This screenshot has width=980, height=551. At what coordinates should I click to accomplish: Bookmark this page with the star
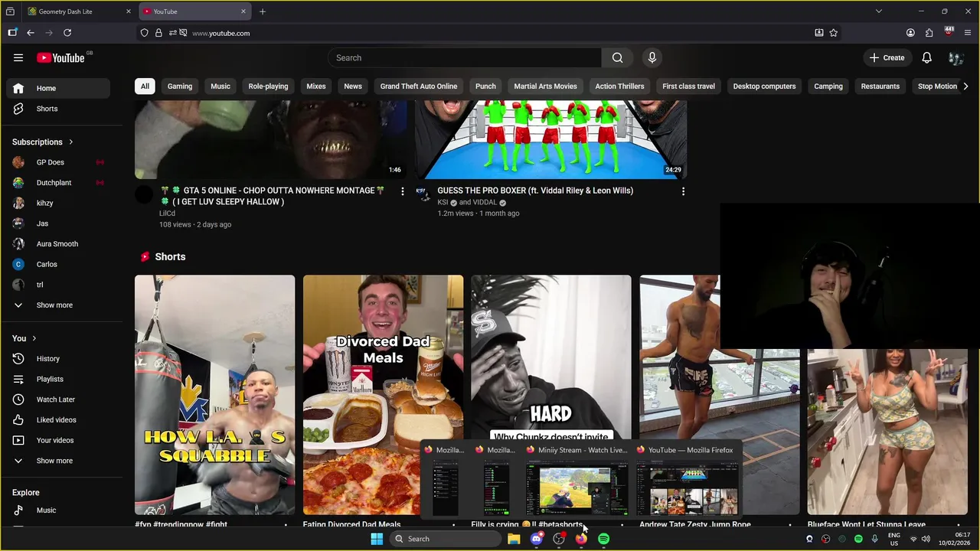coord(834,33)
